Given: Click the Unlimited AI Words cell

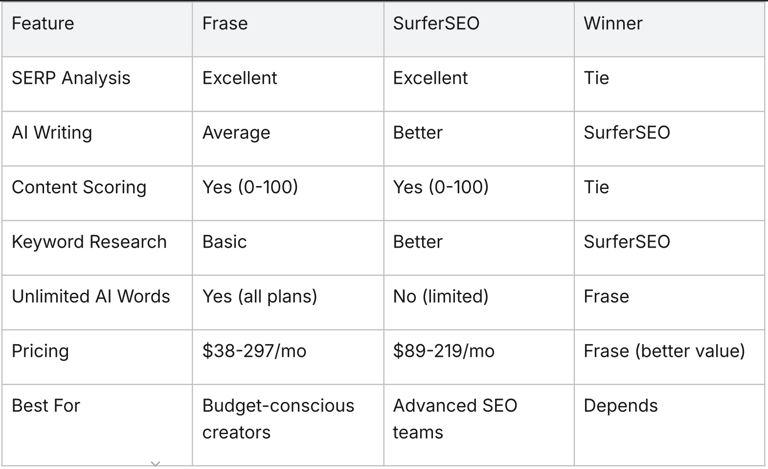Looking at the screenshot, I should point(91,296).
